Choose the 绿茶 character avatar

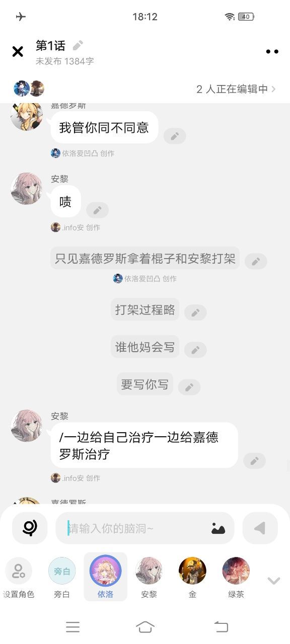tap(236, 577)
